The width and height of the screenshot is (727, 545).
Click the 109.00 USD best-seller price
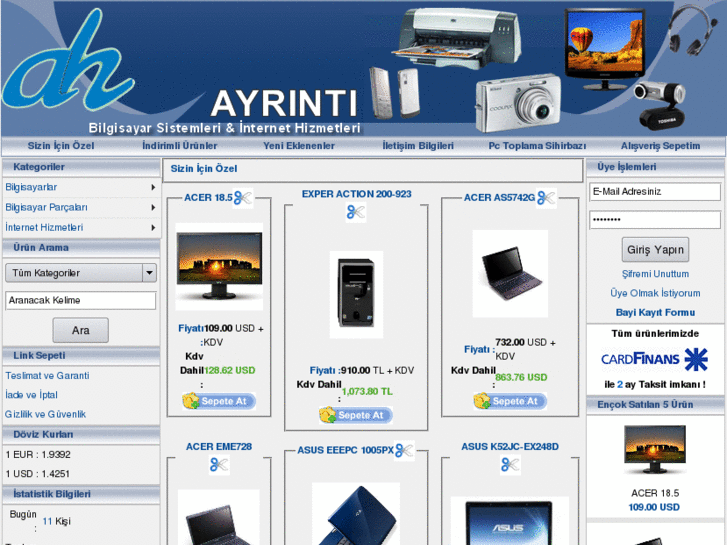[x=654, y=507]
